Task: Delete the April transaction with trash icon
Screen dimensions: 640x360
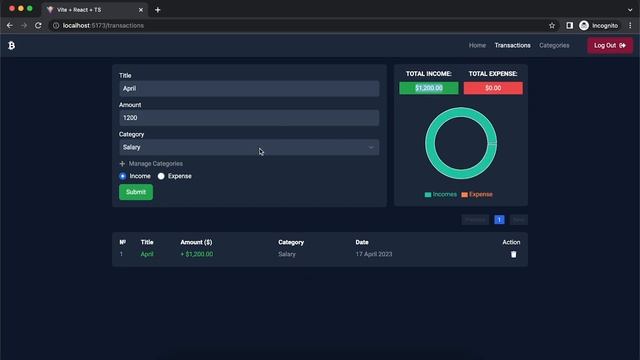Action: tap(513, 254)
